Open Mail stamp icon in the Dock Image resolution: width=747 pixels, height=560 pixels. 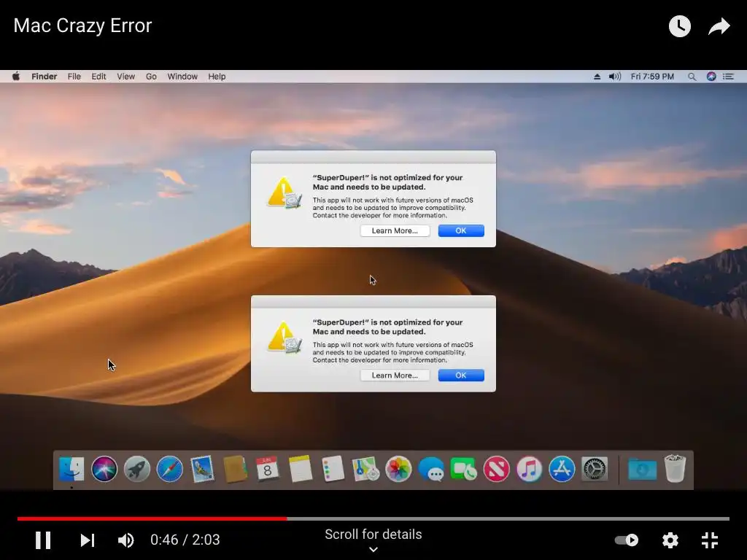pyautogui.click(x=203, y=469)
